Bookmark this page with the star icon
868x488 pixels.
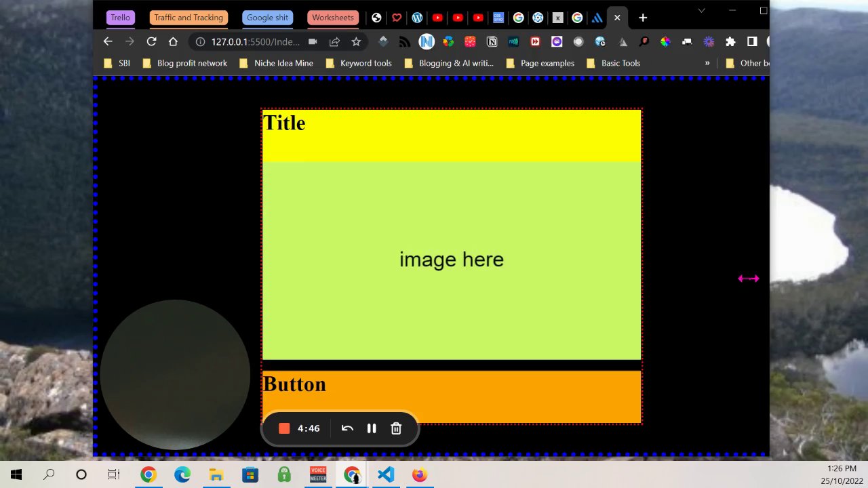[x=356, y=41]
